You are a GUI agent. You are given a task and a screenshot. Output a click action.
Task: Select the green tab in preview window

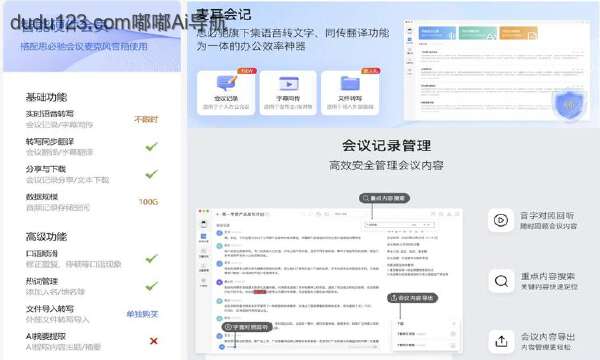tap(478, 33)
